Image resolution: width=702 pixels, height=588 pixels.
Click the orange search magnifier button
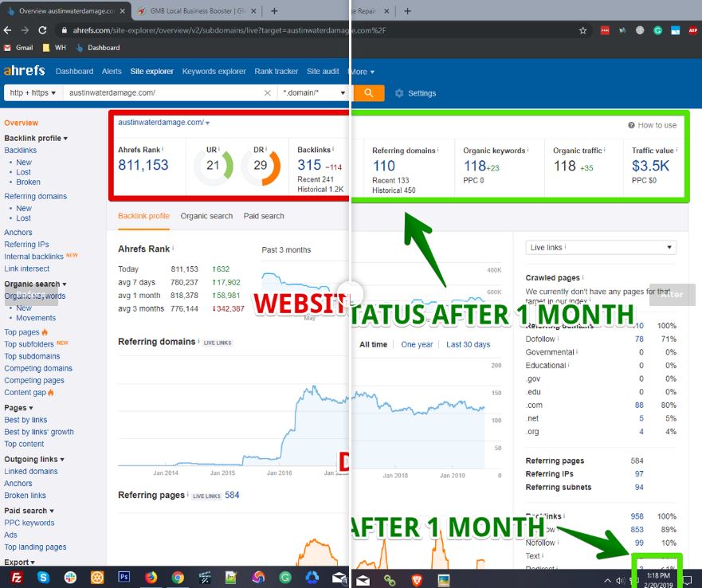click(369, 92)
